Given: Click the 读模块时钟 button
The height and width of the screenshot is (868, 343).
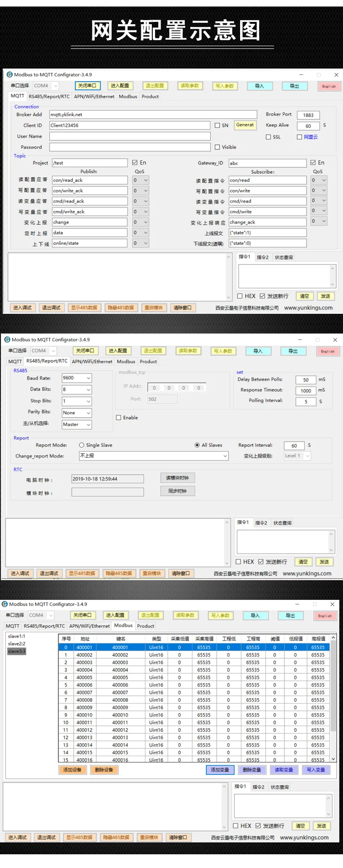Looking at the screenshot, I should point(177,478).
